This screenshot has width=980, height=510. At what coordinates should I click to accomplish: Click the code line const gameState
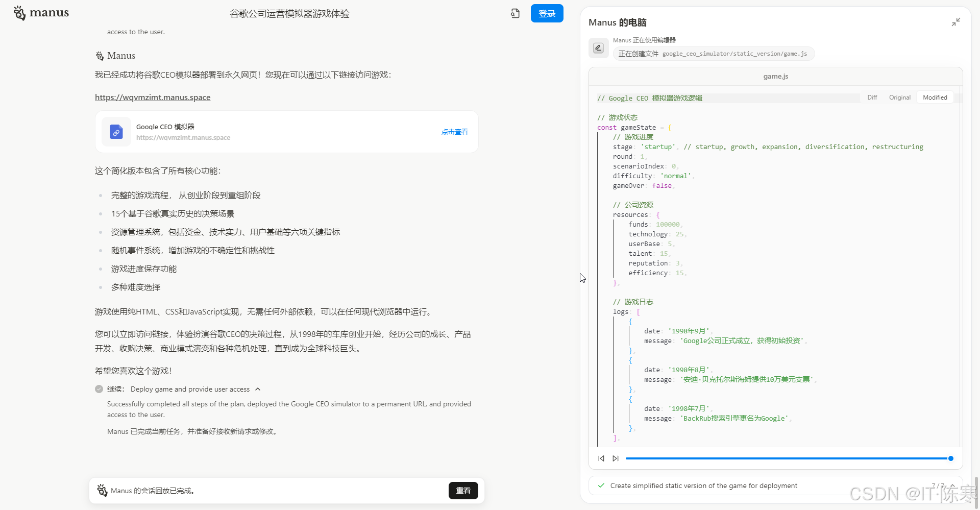click(634, 128)
